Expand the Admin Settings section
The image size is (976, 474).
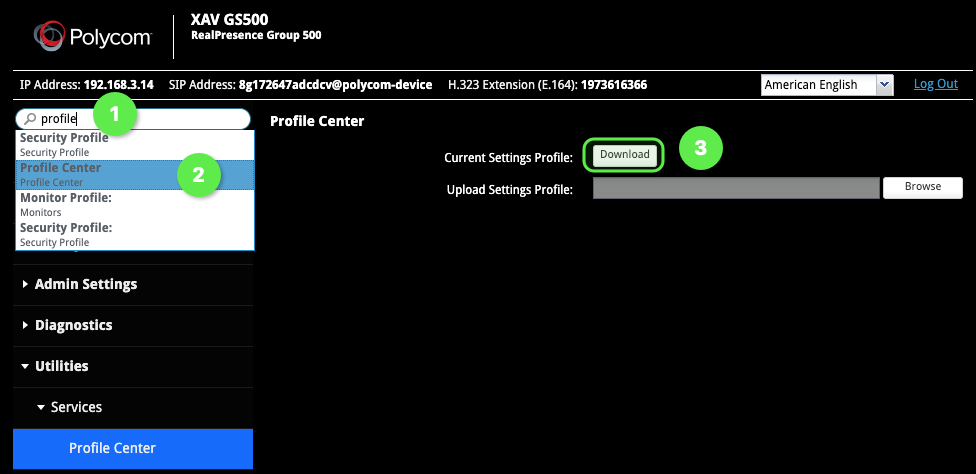click(133, 284)
